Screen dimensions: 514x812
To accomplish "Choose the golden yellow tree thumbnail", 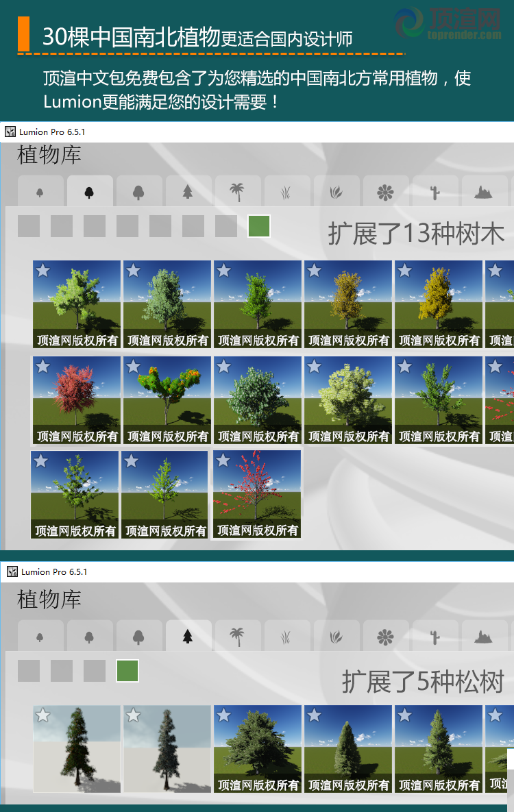I will point(439,304).
